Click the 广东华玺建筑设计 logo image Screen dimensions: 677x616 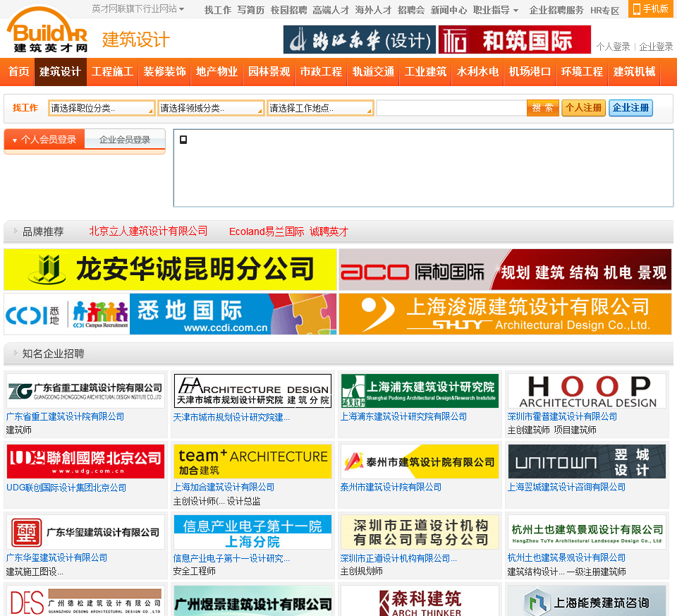click(85, 532)
